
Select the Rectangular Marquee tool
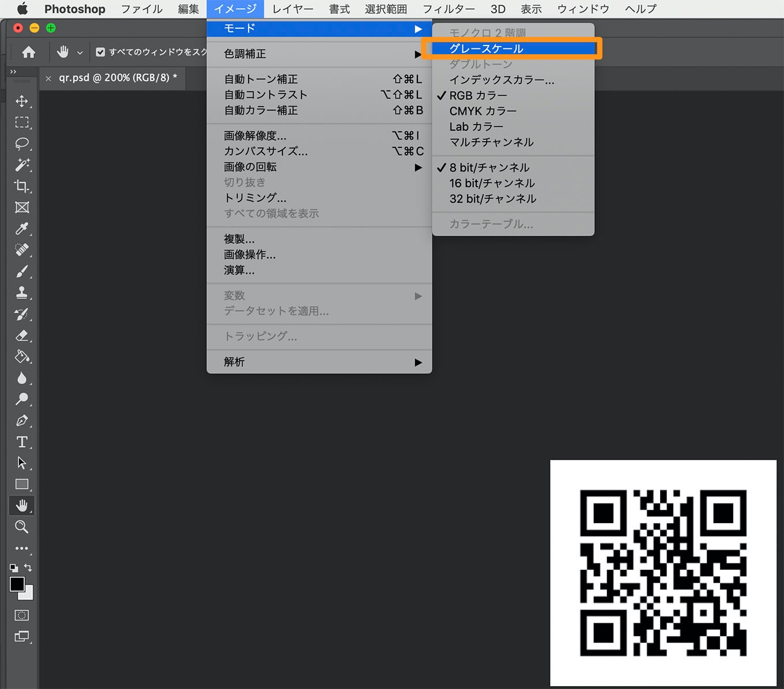[x=22, y=123]
